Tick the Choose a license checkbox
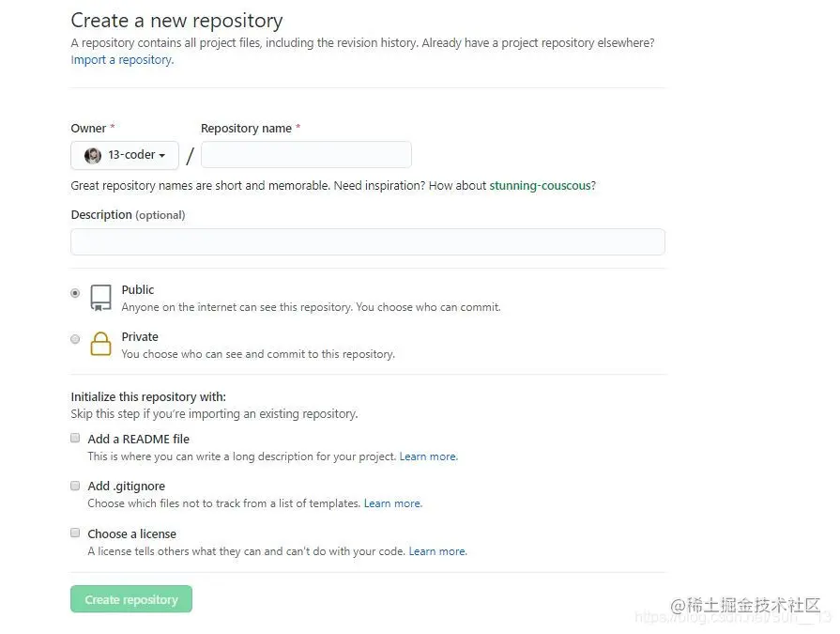Screen dimensions: 840x634 click(75, 533)
